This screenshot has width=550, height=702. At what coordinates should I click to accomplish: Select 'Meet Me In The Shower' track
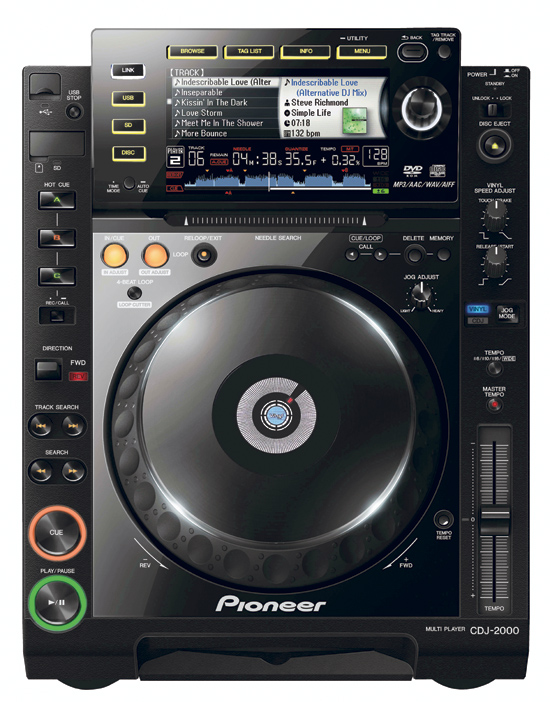click(226, 123)
